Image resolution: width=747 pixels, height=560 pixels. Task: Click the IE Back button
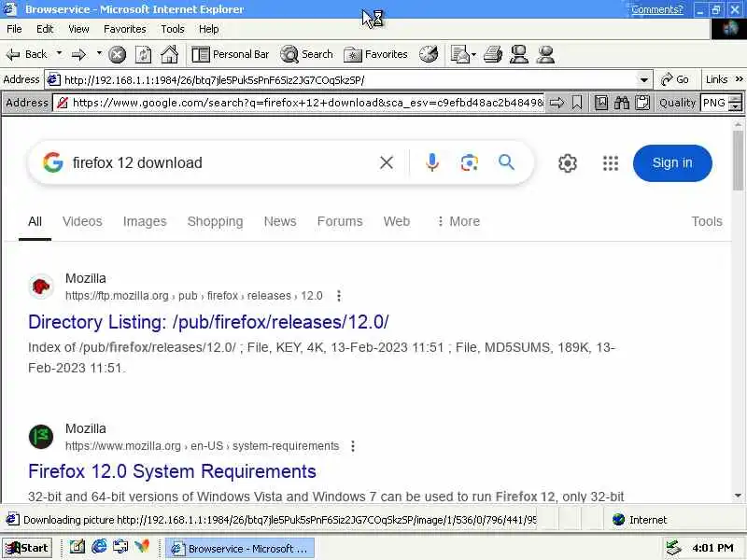coord(27,54)
